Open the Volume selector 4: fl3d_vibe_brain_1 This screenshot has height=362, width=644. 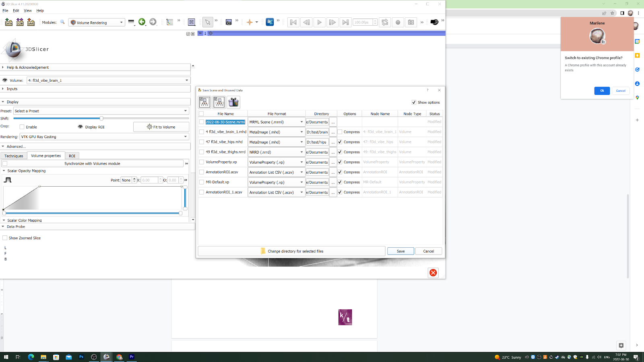(108, 80)
